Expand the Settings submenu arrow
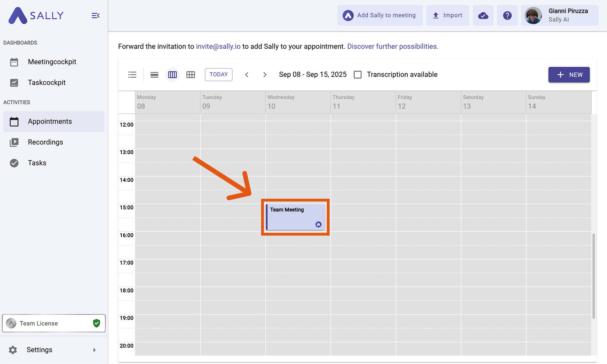This screenshot has width=607, height=364. (x=94, y=350)
